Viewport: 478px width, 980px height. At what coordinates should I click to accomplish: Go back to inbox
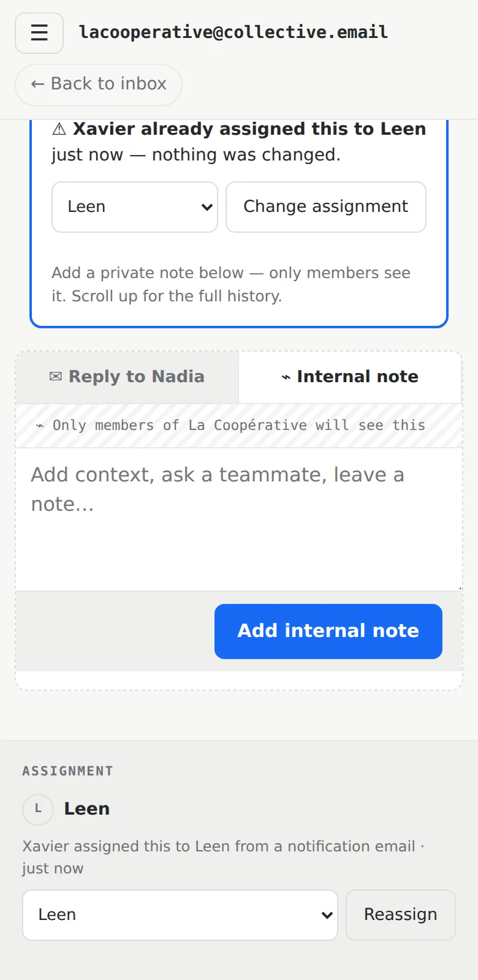pyautogui.click(x=99, y=85)
